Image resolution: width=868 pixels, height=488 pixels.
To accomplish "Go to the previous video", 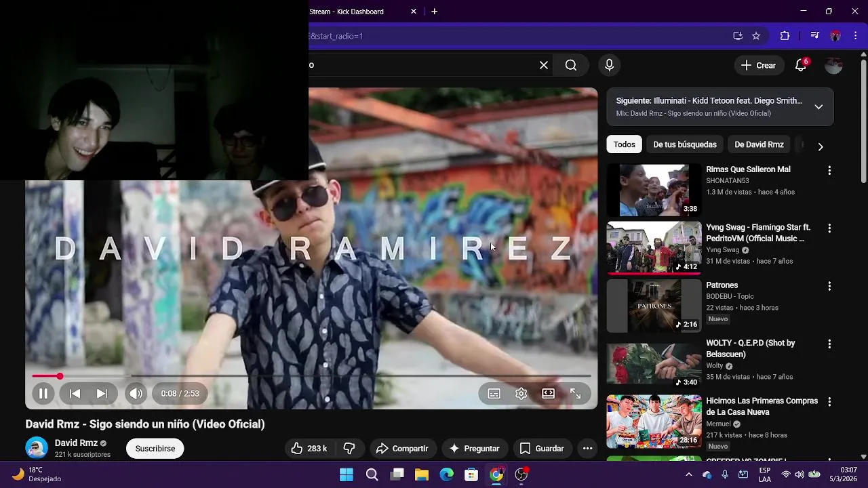I will pyautogui.click(x=75, y=393).
